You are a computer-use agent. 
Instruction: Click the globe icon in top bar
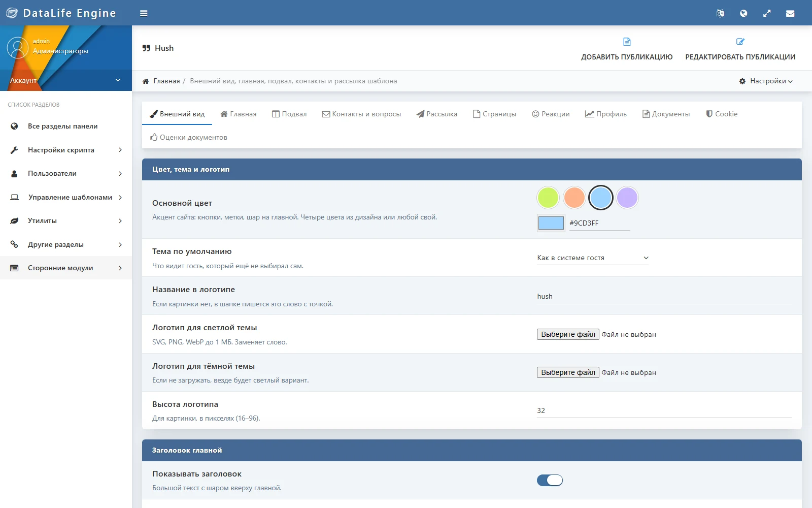coord(743,13)
